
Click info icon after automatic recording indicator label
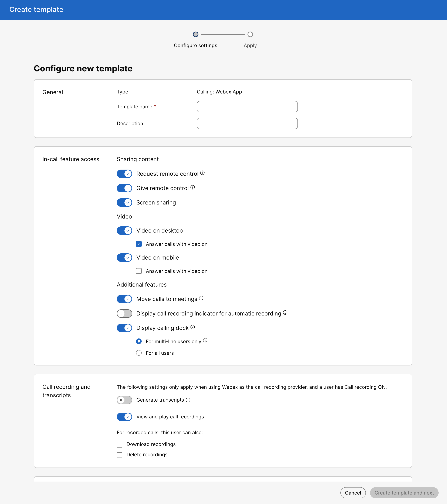coord(285,313)
